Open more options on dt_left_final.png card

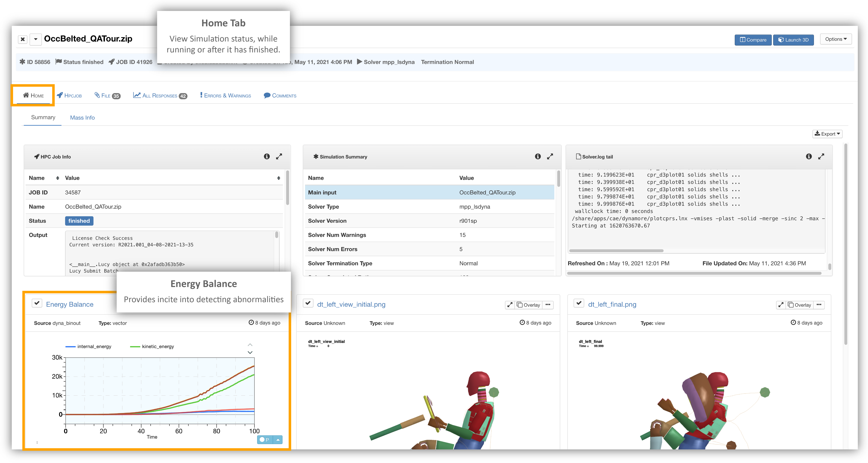point(819,305)
